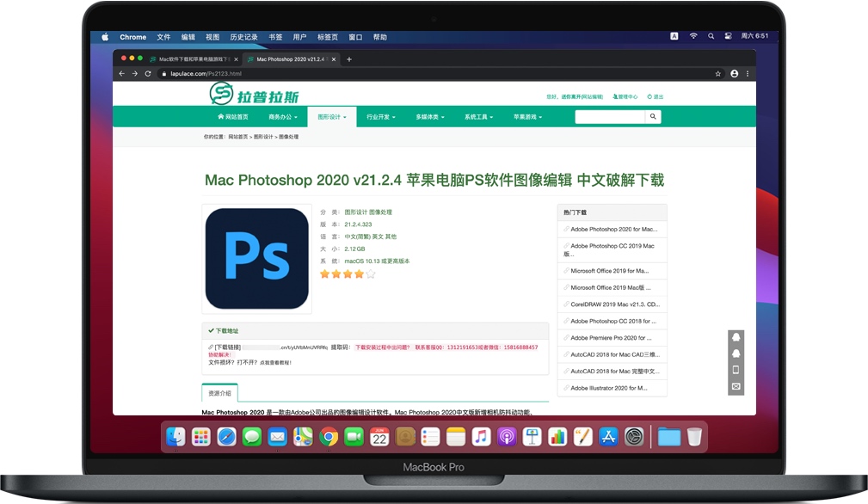Click 退出 to log out
Viewport: 868px width, 504px height.
(x=659, y=96)
